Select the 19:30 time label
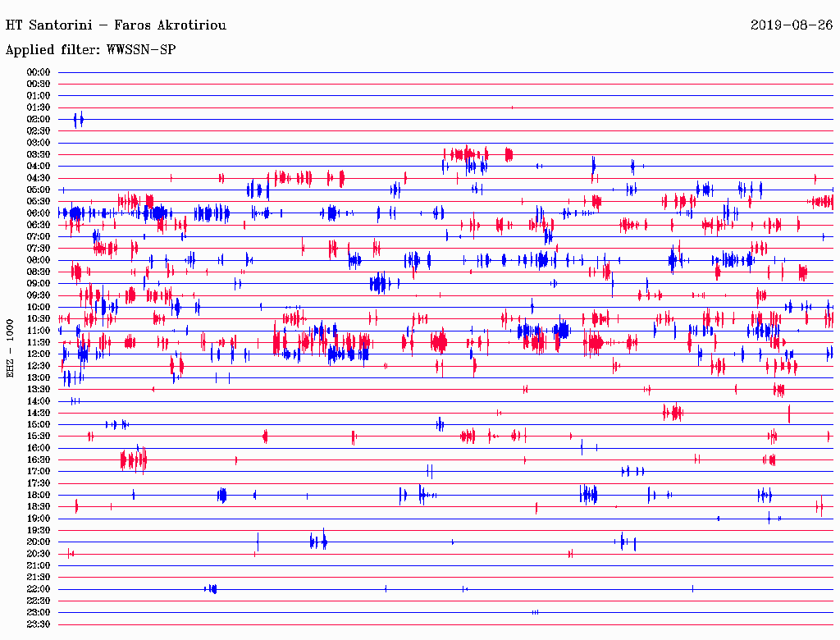 coord(38,530)
